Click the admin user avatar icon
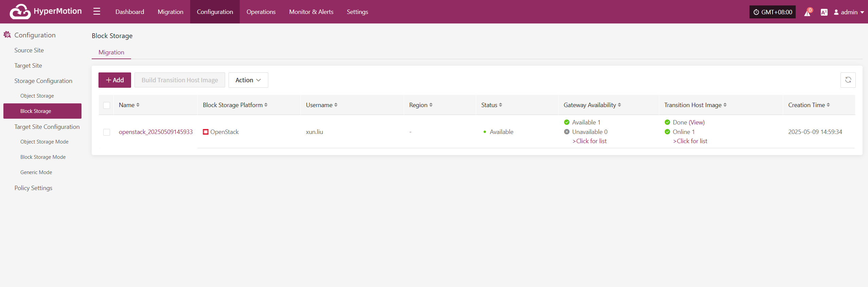 [836, 12]
